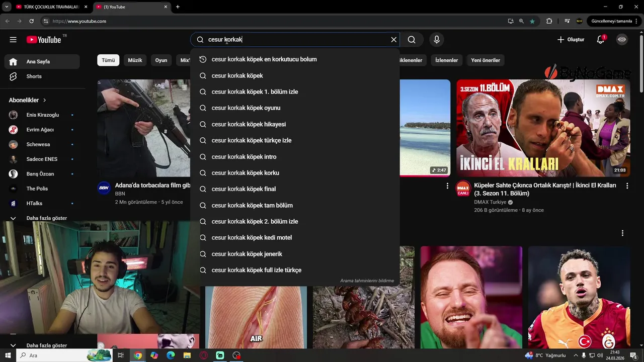Screen dimensions: 644x362
Task: Open the Enis Kirazoglu subscription channel
Action: (42, 115)
